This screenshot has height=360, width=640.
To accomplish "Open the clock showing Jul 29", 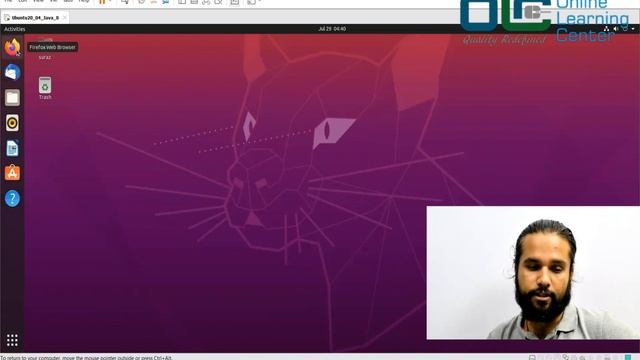I will tap(332, 29).
